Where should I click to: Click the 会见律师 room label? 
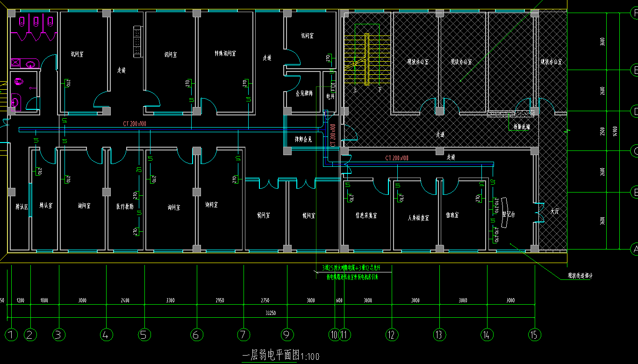pyautogui.click(x=304, y=93)
